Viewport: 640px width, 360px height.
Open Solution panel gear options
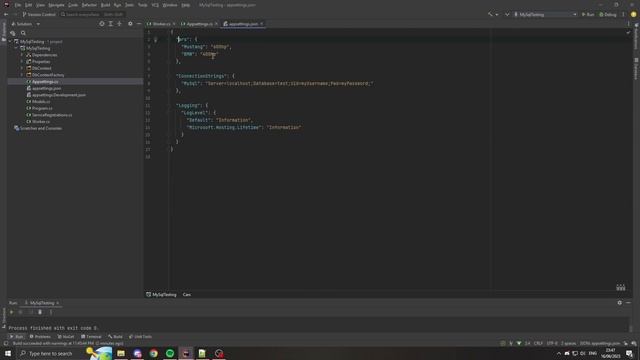(130, 24)
